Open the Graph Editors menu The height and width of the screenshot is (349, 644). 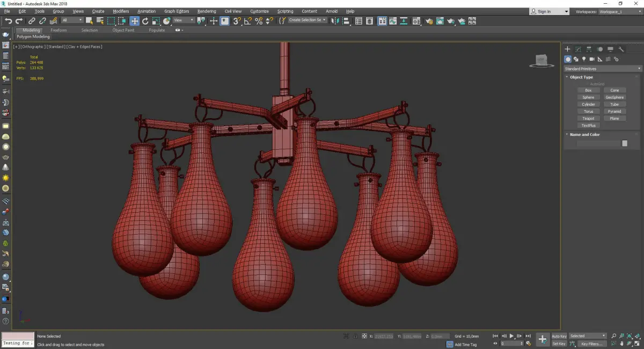pyautogui.click(x=177, y=11)
